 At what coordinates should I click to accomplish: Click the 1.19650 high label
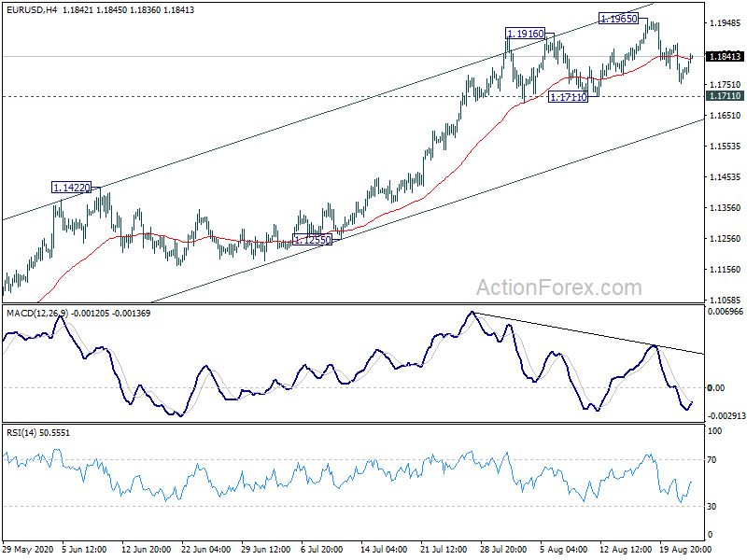[x=618, y=19]
